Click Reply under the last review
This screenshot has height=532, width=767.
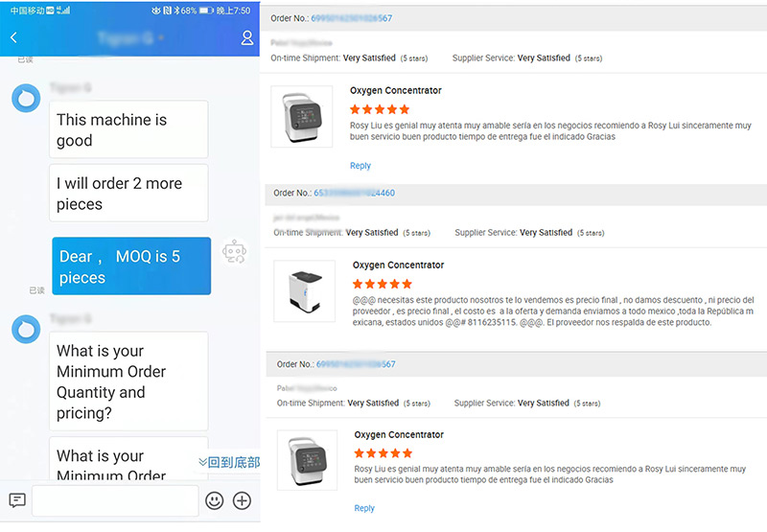coord(364,508)
